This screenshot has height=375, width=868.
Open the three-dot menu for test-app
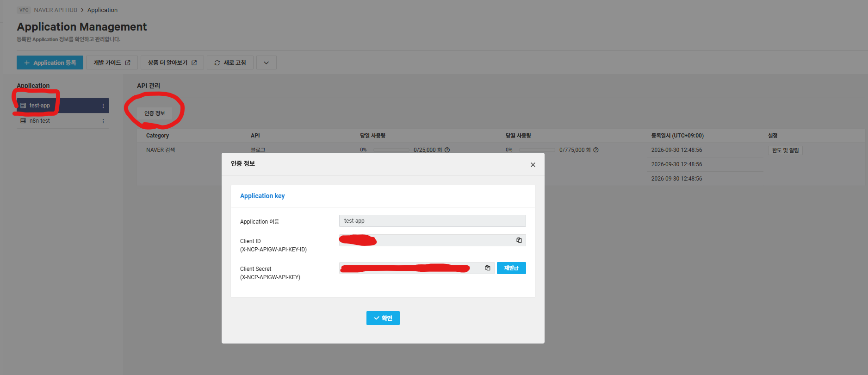(x=103, y=106)
